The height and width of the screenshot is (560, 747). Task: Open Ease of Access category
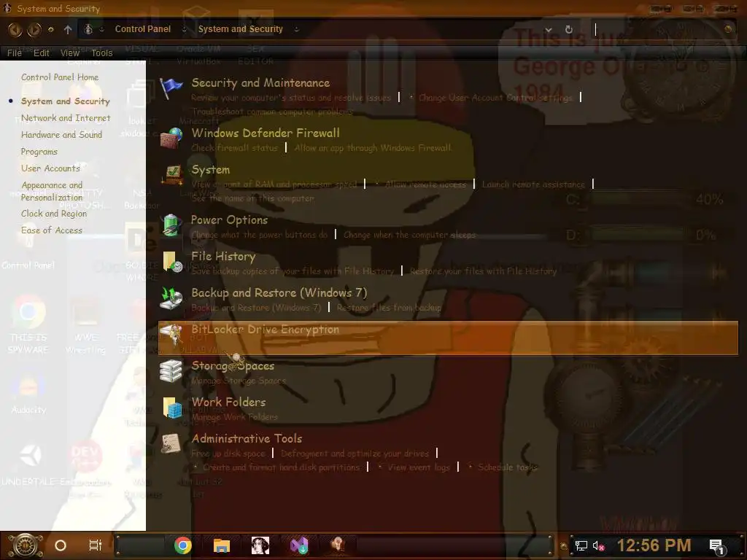tap(52, 230)
